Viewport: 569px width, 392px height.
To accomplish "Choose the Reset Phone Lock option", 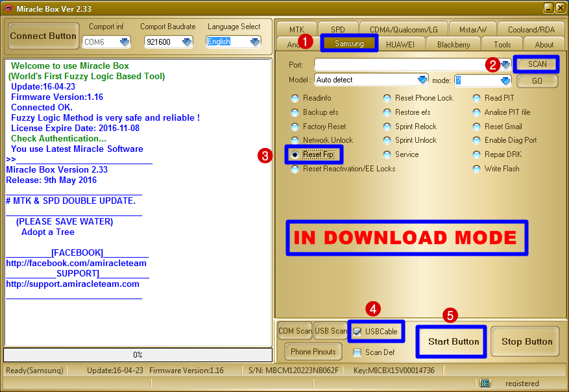I will coord(387,99).
